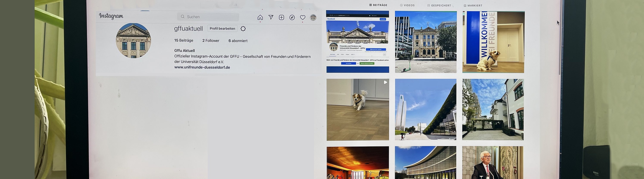The height and width of the screenshot is (179, 644).
Task: Open the large profile picture
Action: (x=133, y=41)
